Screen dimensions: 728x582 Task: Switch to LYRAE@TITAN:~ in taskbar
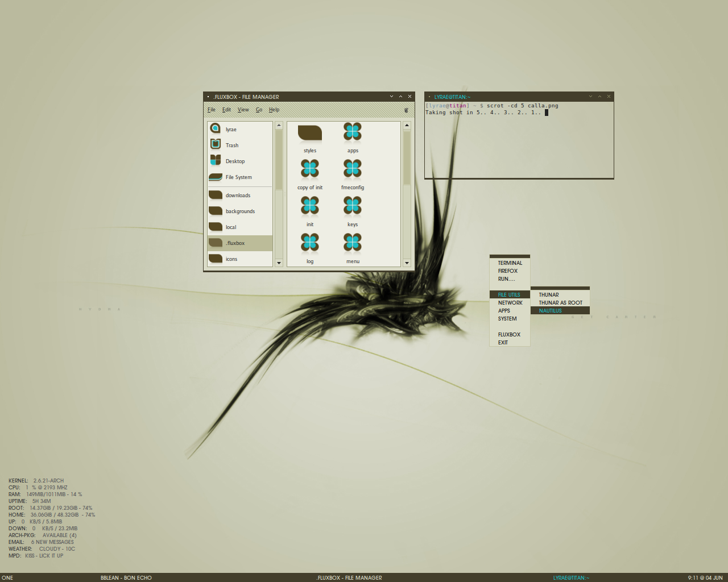(x=571, y=578)
